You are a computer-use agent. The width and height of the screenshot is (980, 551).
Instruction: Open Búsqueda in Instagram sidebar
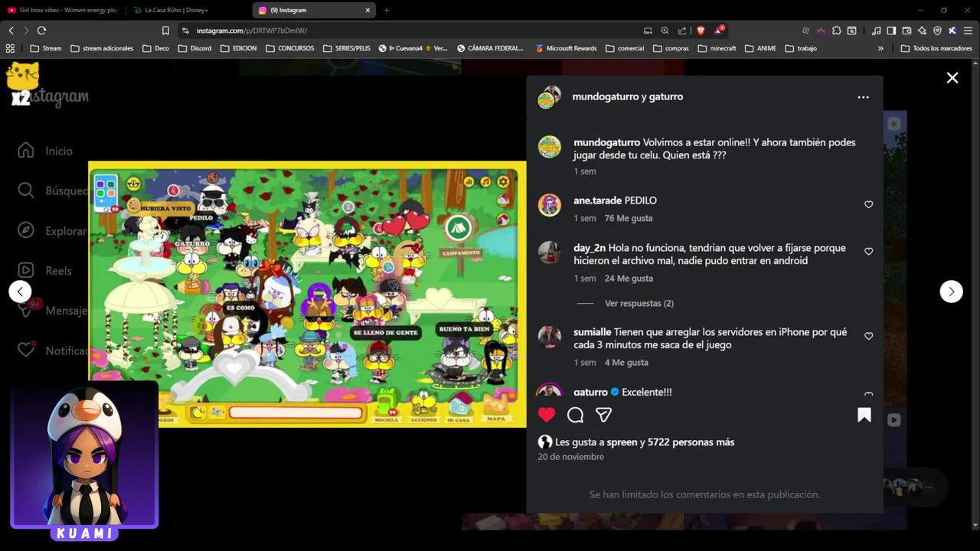coord(52,191)
